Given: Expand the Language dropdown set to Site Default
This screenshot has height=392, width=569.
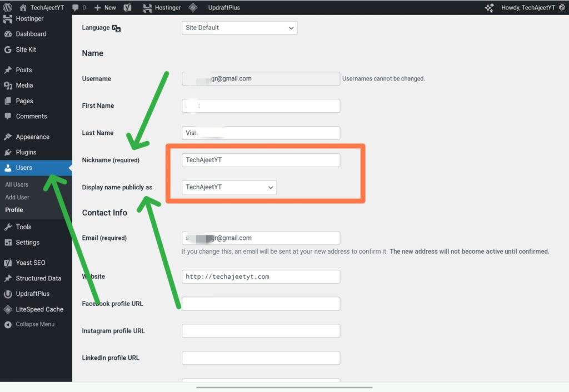Looking at the screenshot, I should pyautogui.click(x=239, y=28).
